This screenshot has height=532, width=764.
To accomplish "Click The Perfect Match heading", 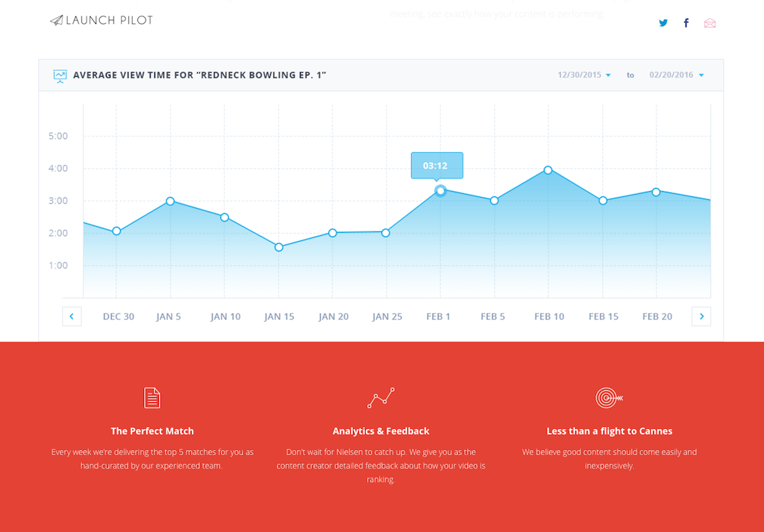I will pos(152,431).
